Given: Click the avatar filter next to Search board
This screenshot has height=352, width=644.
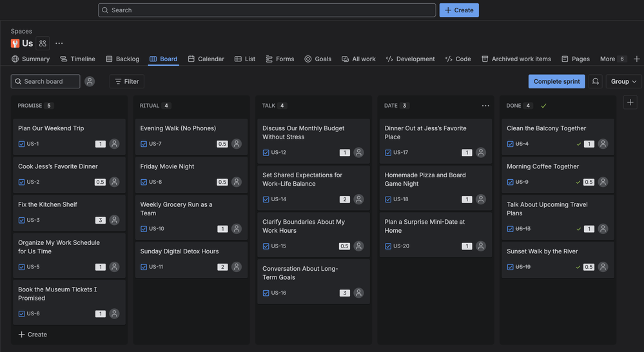Looking at the screenshot, I should pyautogui.click(x=90, y=81).
